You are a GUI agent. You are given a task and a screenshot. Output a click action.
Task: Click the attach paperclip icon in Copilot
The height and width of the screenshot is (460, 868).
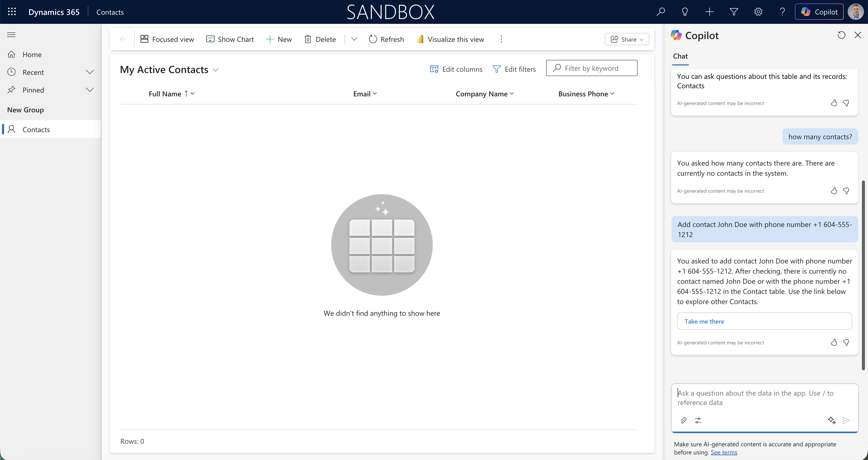[683, 420]
